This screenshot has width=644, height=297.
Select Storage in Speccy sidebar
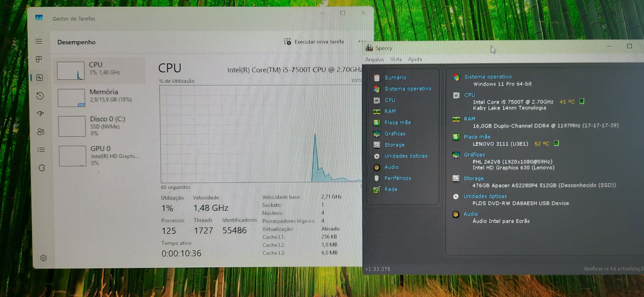point(394,145)
